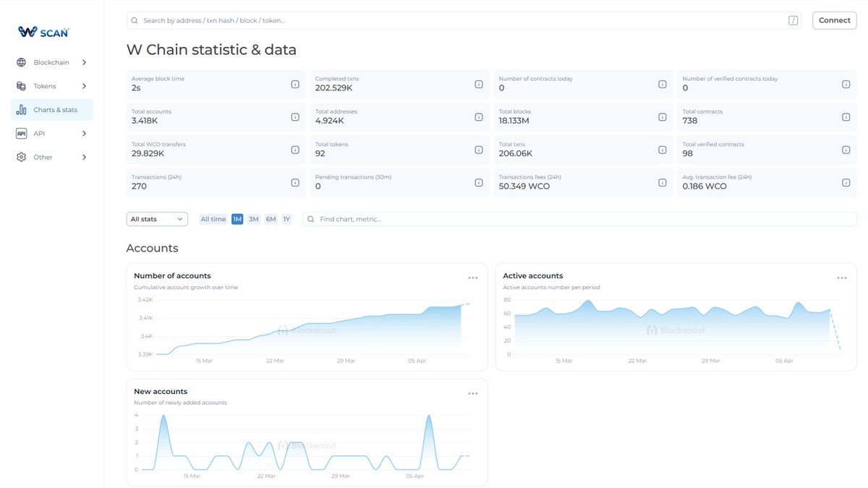
Task: Click the 50.349 WCO fees value
Action: (x=524, y=187)
